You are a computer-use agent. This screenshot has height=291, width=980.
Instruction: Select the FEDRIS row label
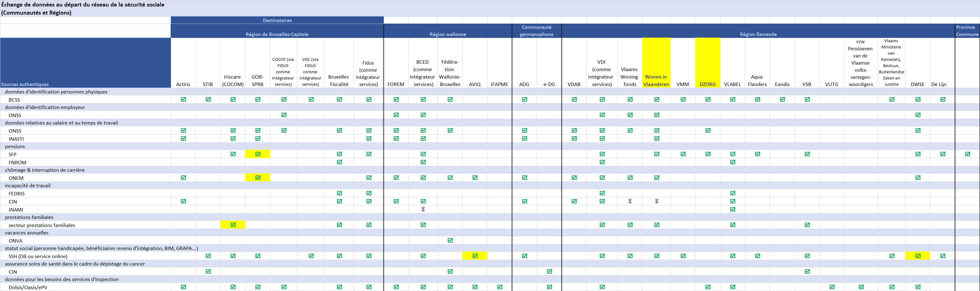tap(17, 193)
